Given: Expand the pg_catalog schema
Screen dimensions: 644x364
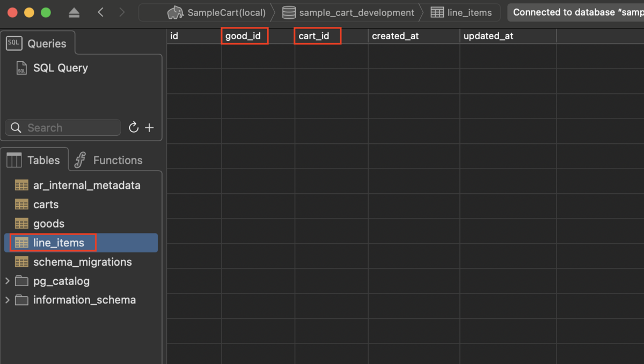Looking at the screenshot, I should [7, 281].
